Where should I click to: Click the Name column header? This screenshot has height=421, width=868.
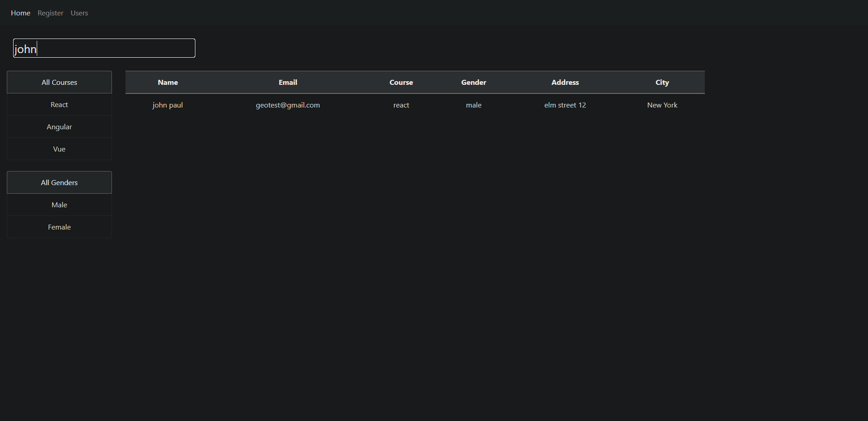click(168, 83)
